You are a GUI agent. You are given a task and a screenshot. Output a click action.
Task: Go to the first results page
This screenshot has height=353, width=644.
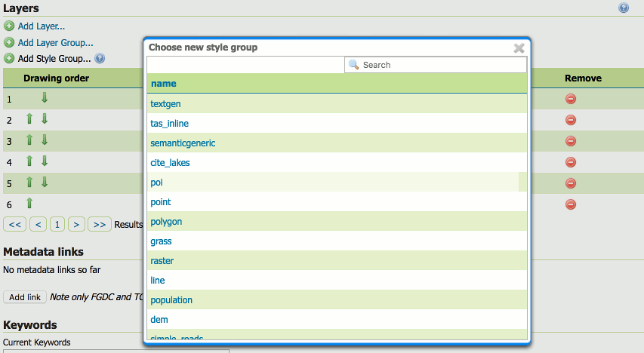[14, 224]
